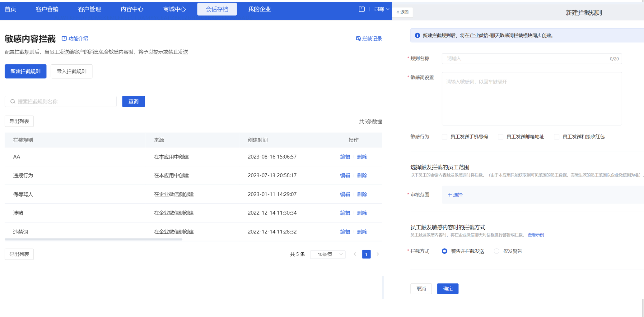Go to next page arrow
Viewport: 644px width, 317px height.
point(378,254)
